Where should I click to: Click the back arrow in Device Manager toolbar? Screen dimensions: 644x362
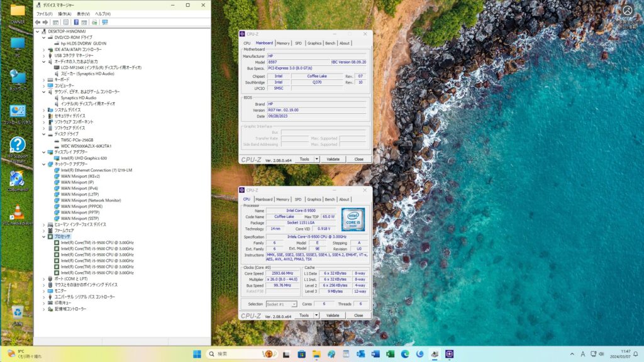[x=38, y=22]
